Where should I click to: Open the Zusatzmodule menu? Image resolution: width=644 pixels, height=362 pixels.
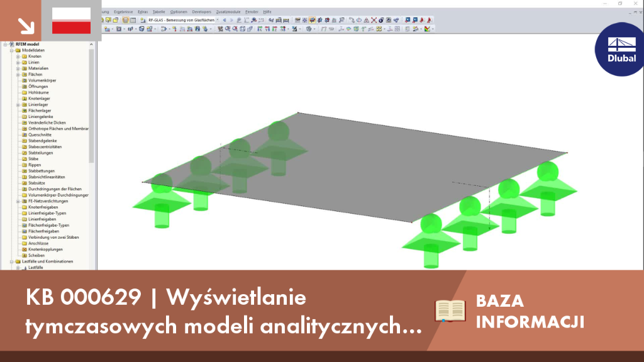pos(228,12)
